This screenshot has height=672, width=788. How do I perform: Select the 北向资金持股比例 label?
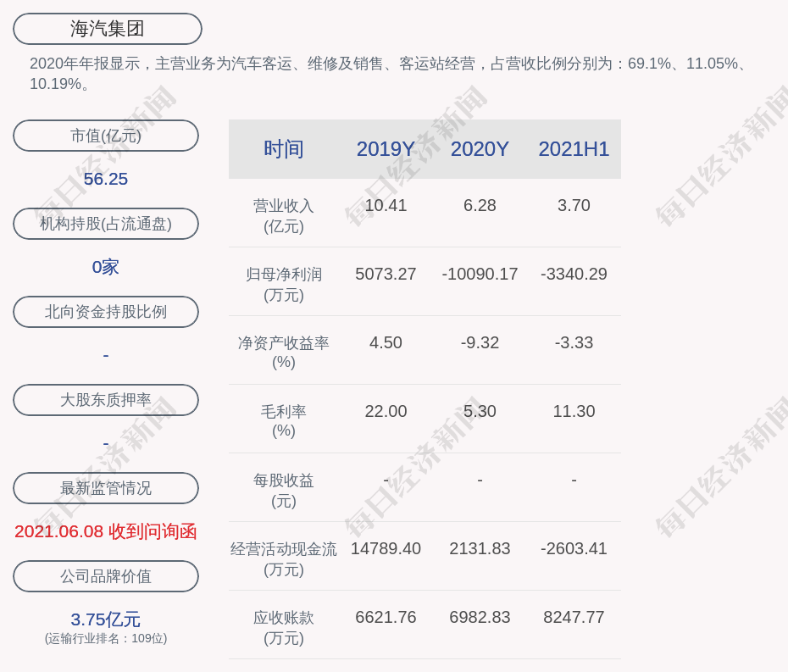[x=106, y=312]
